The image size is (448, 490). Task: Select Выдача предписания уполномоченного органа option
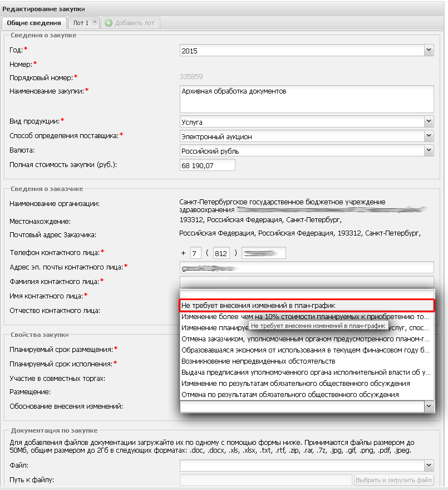(307, 373)
